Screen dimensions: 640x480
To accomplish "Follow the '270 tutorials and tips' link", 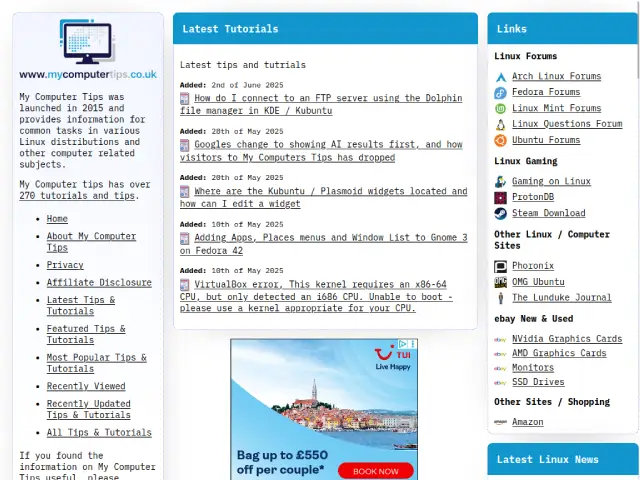I will pyautogui.click(x=77, y=196).
